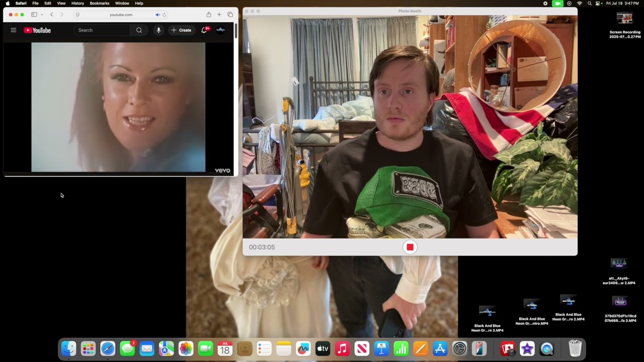The image size is (644, 362).
Task: Stop the Photo Booth recording
Action: pos(410,247)
